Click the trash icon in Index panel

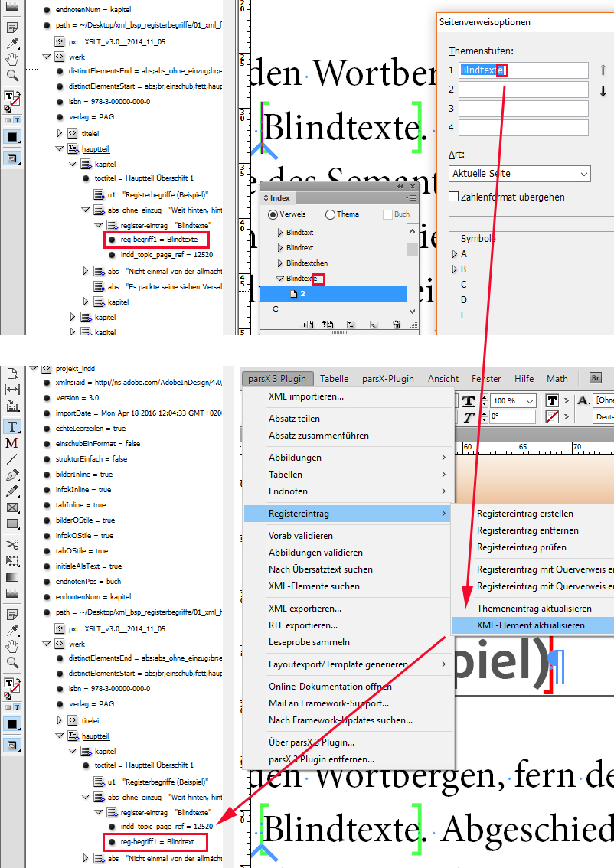(396, 325)
